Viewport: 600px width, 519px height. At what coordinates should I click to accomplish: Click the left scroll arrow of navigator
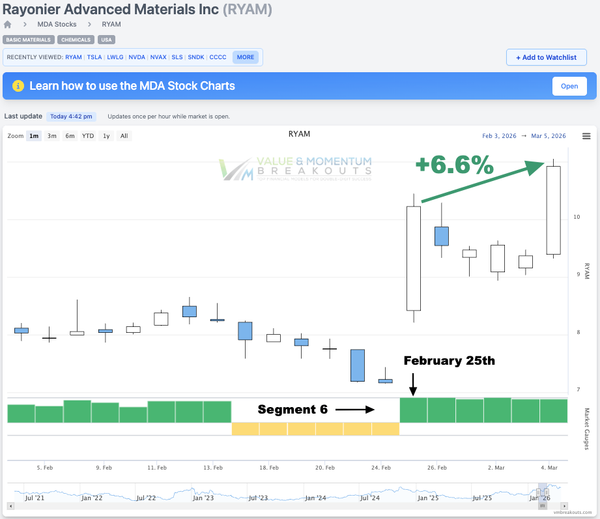point(11,506)
